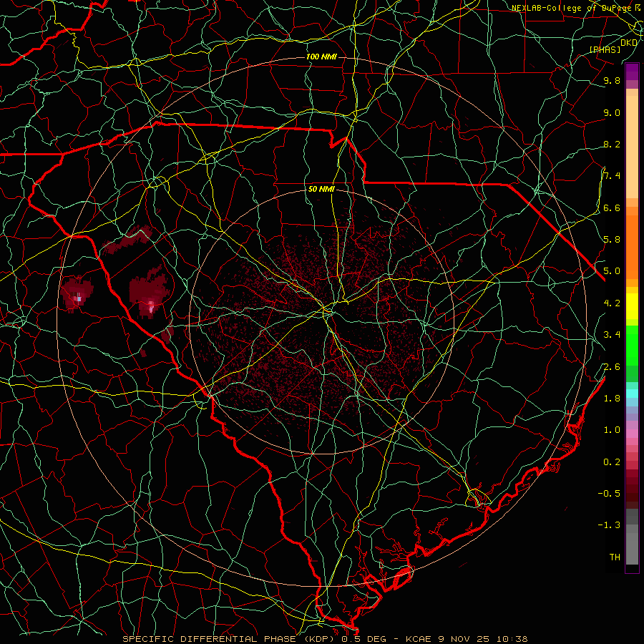Click the 6.6 legend value

[612, 208]
